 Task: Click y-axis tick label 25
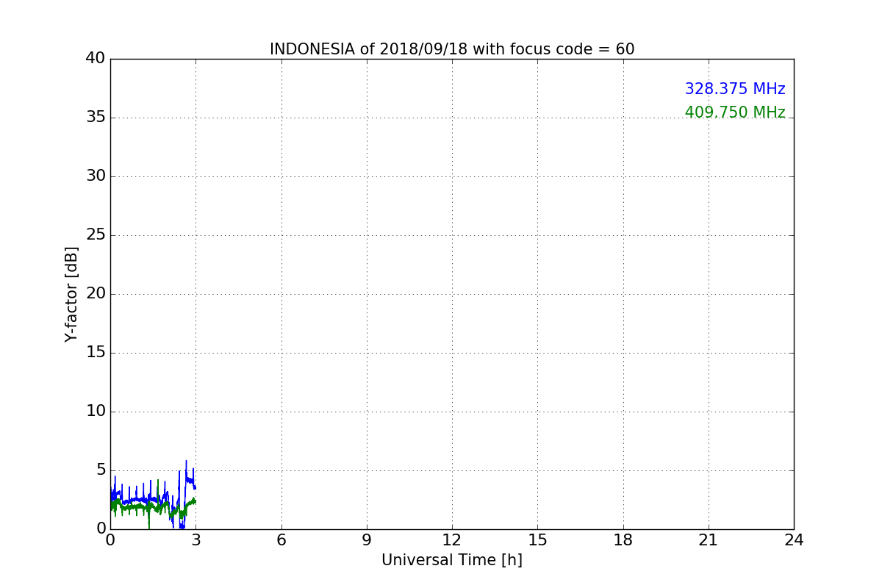click(96, 235)
